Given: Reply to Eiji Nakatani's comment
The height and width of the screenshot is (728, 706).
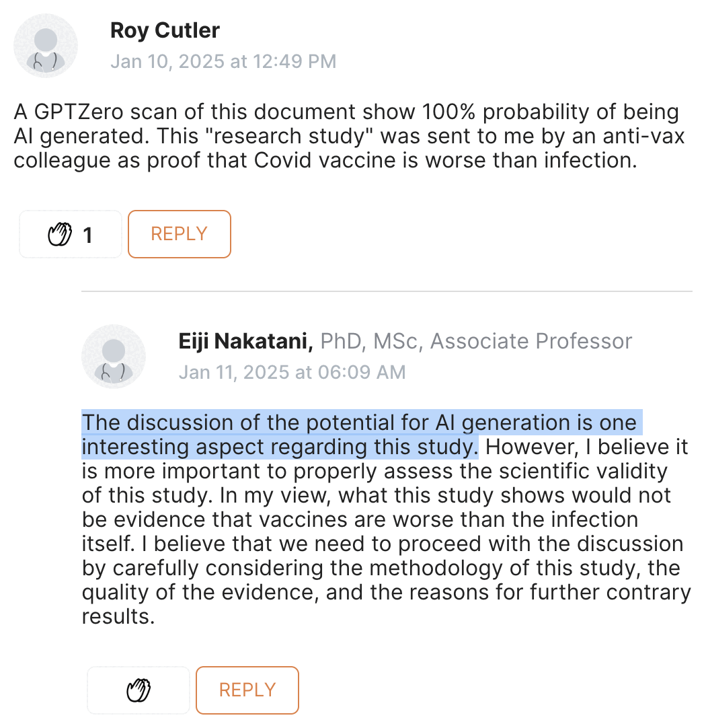Looking at the screenshot, I should tap(247, 690).
